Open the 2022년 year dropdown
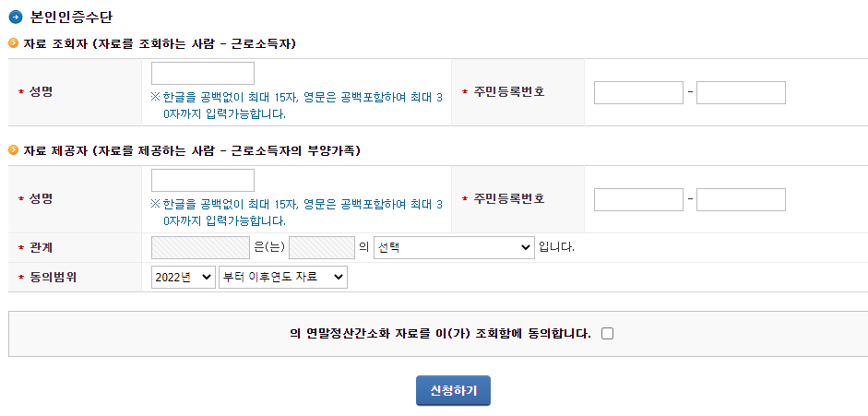868x416 pixels. click(184, 278)
